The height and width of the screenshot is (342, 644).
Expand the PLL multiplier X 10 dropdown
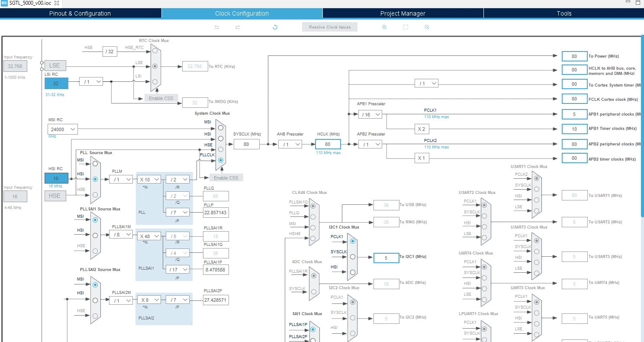[149, 179]
